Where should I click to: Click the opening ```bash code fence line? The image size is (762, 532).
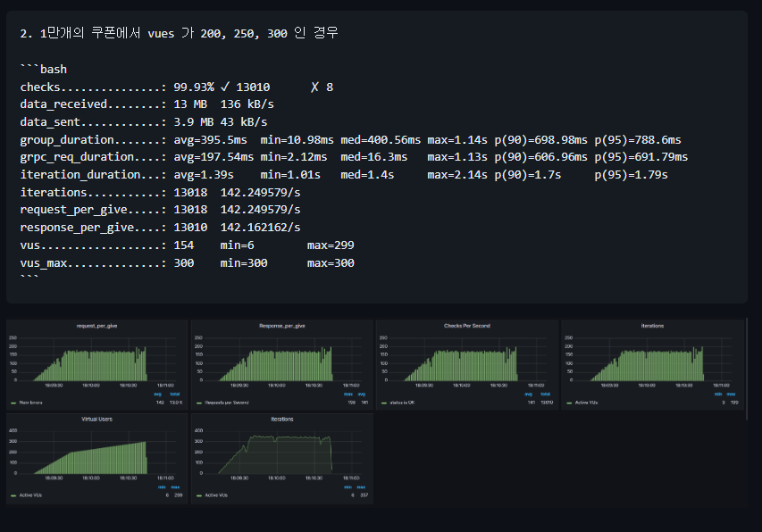44,69
